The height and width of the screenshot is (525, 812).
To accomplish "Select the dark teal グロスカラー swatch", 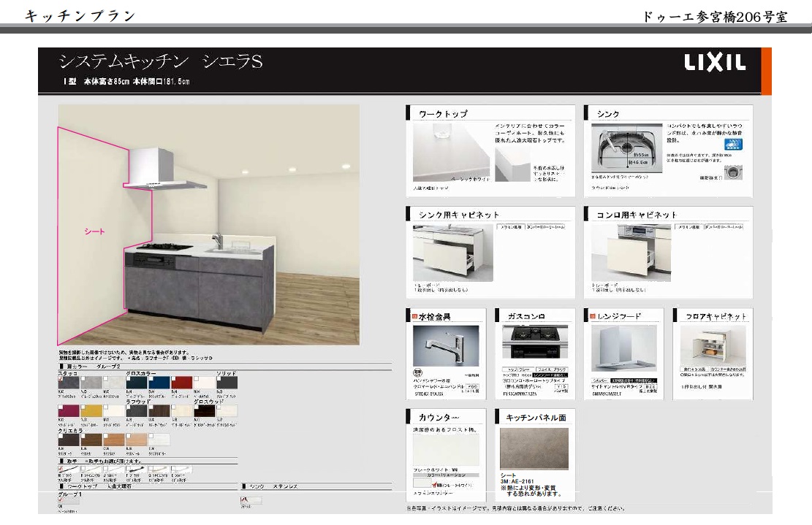I will 137,383.
